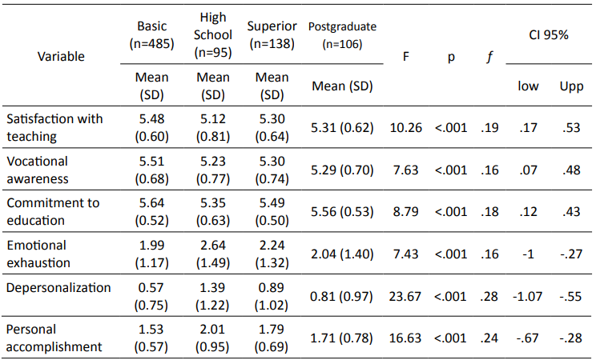Click the Personal accomplishment row label

point(55,337)
